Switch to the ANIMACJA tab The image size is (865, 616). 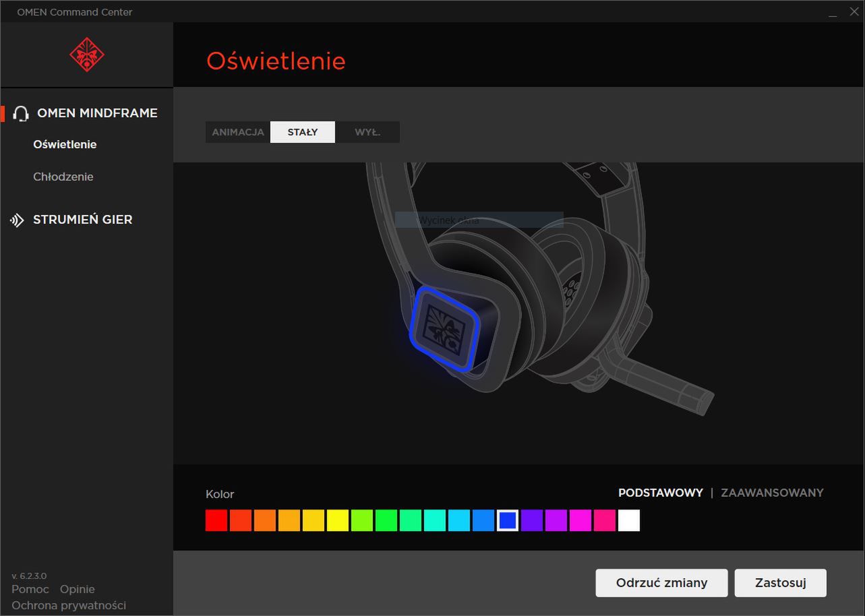coord(237,132)
